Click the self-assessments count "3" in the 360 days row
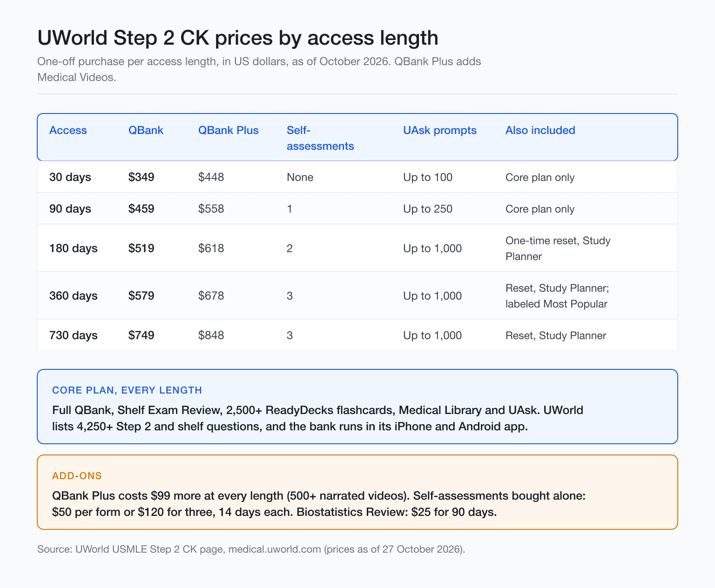Image resolution: width=715 pixels, height=588 pixels. (290, 296)
